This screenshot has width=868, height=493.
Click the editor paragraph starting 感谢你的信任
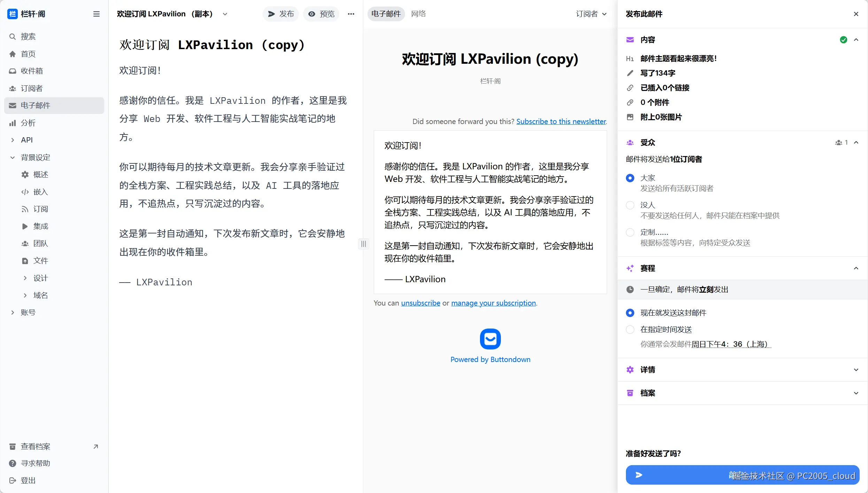(233, 119)
